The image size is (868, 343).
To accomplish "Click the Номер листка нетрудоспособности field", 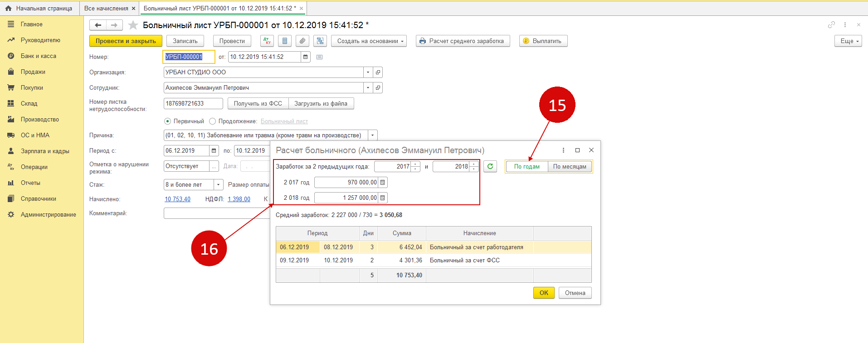I will [x=193, y=104].
